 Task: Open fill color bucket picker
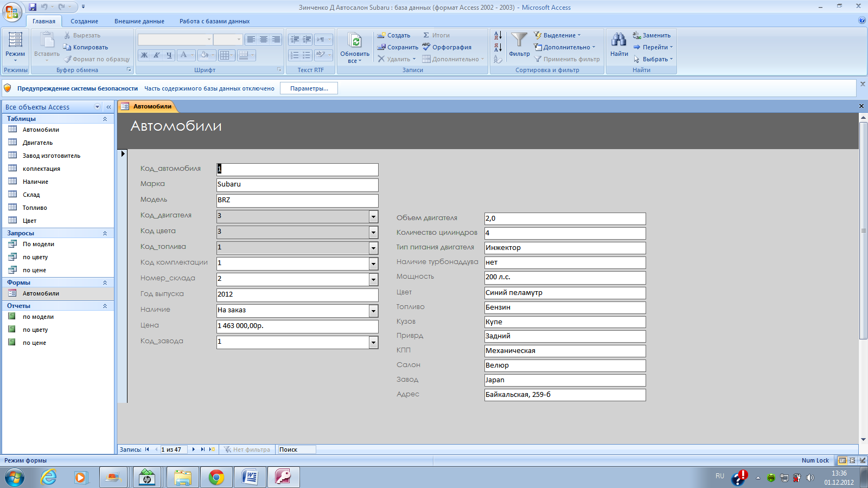207,55
